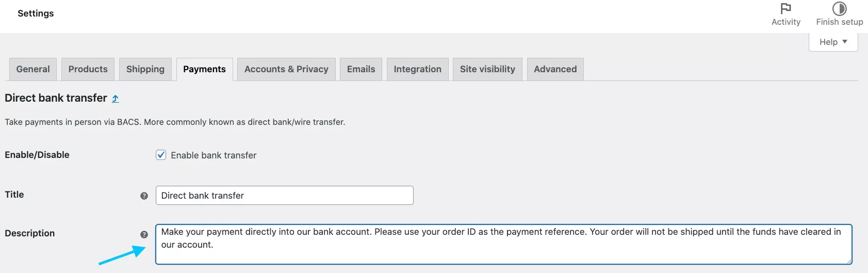Click the Finish setup progress icon
This screenshot has height=273, width=868.
tap(839, 9)
